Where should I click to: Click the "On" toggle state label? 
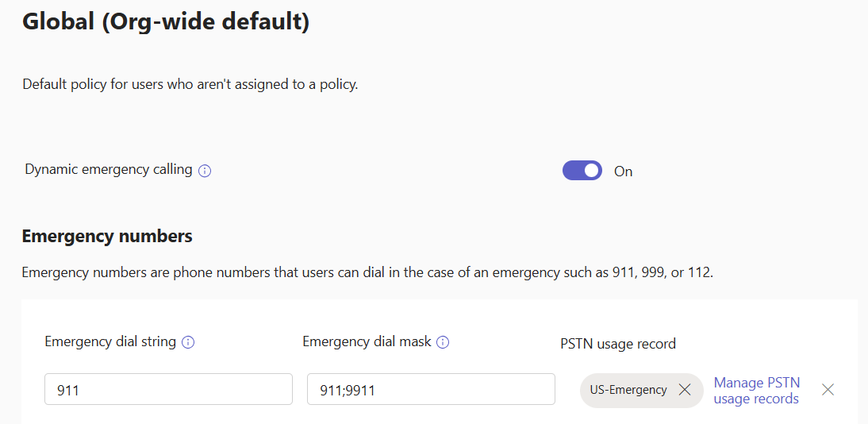tap(624, 172)
